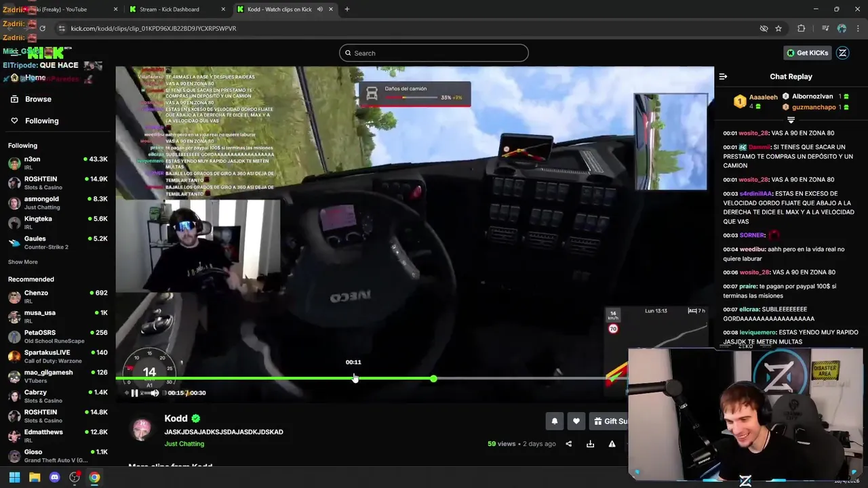Open musa_usa's recommended channel
This screenshot has height=488, width=868.
click(58, 317)
